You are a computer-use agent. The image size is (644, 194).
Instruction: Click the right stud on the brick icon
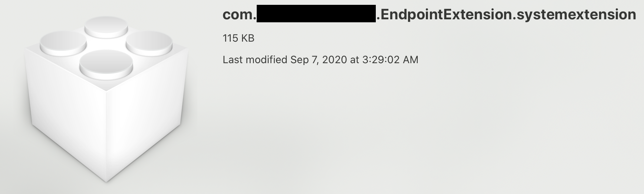149,42
